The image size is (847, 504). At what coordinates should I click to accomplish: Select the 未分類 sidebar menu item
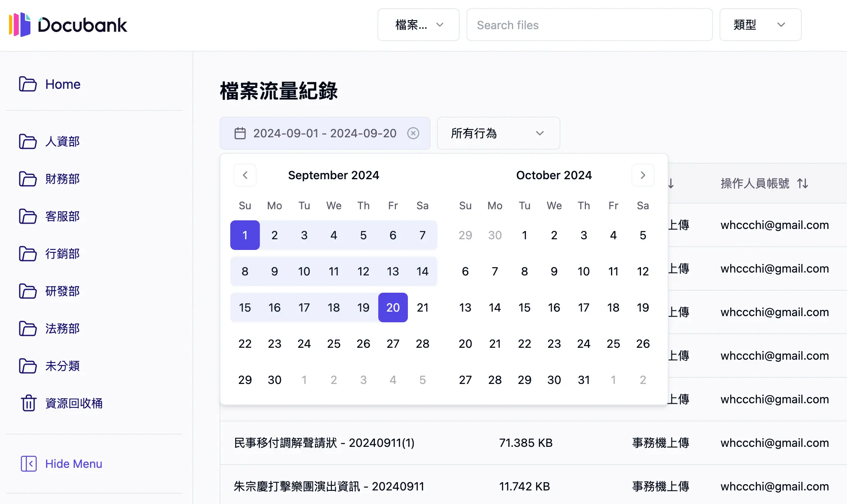click(x=62, y=366)
